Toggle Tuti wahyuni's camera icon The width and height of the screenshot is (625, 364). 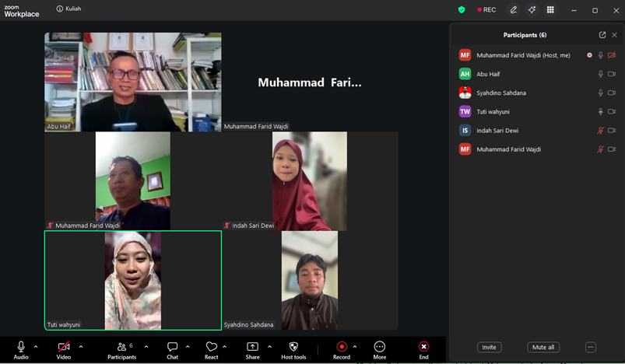click(612, 112)
